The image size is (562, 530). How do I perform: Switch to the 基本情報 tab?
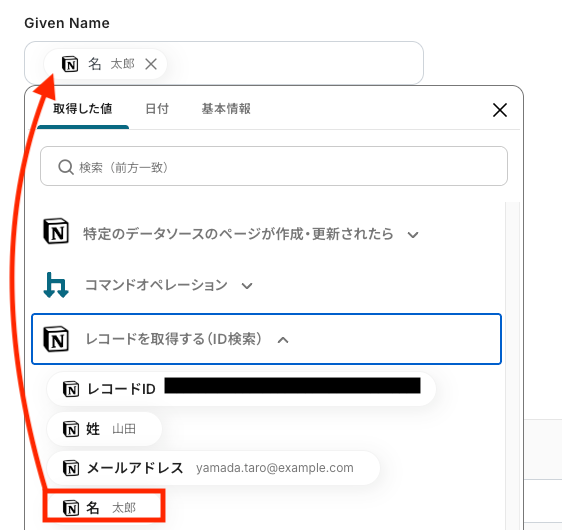pyautogui.click(x=226, y=109)
